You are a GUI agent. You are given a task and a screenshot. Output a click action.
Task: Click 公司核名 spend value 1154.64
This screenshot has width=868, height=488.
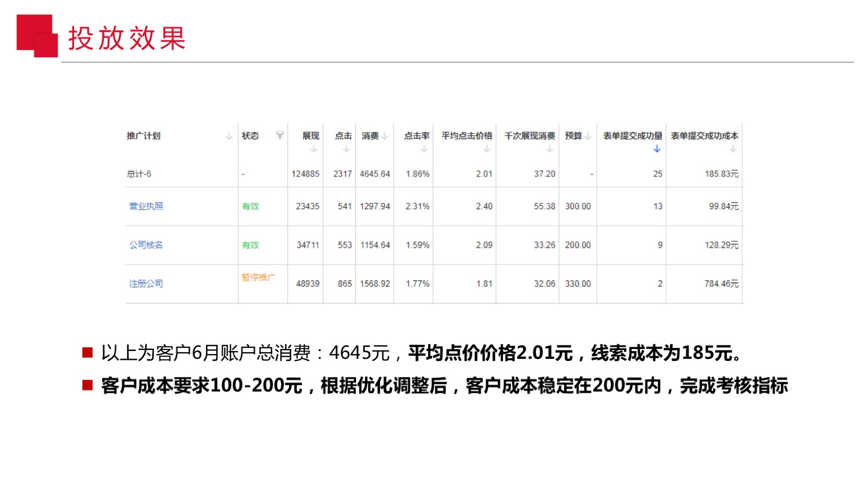click(375, 245)
